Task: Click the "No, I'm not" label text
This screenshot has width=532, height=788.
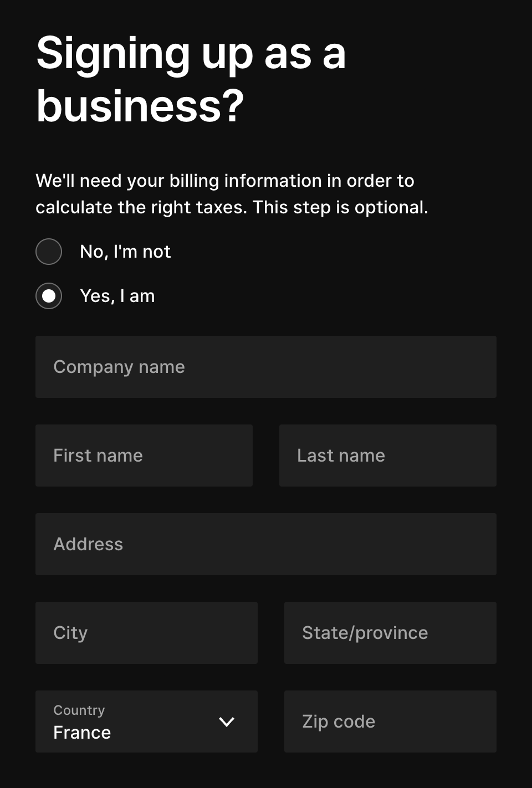Action: [125, 252]
